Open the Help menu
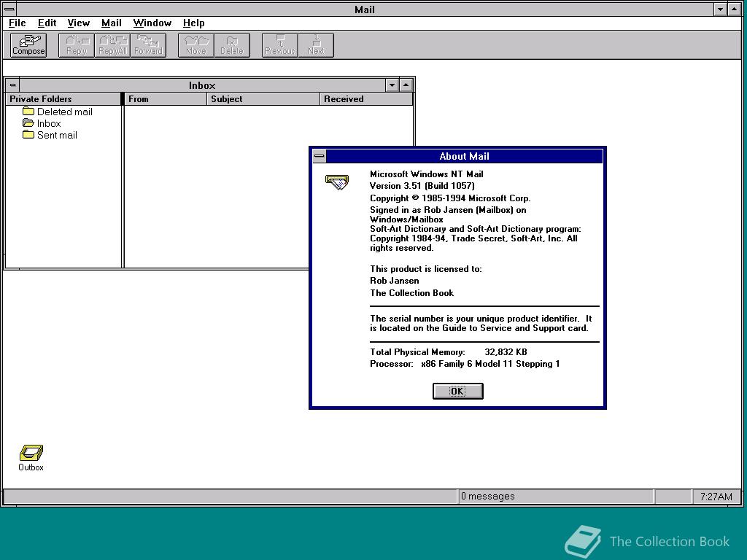 coord(194,23)
